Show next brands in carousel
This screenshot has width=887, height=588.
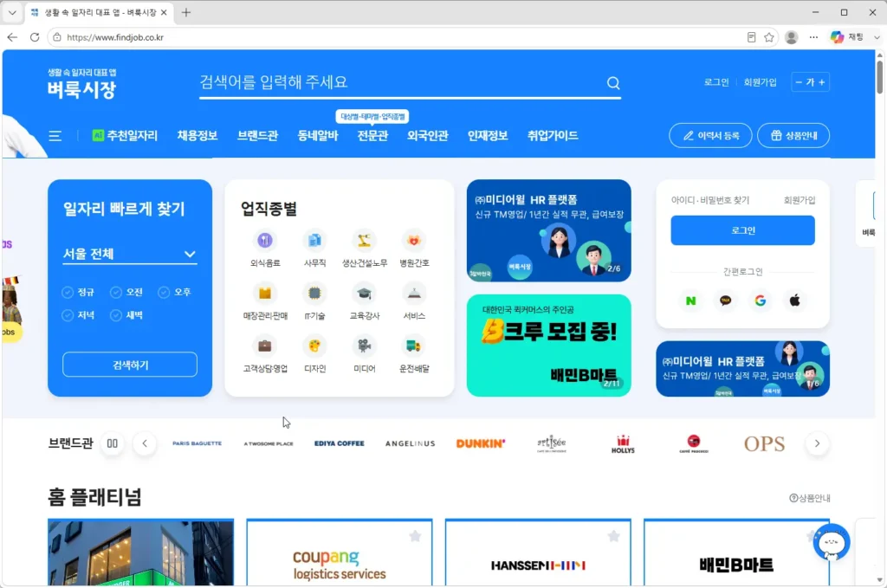click(x=817, y=443)
